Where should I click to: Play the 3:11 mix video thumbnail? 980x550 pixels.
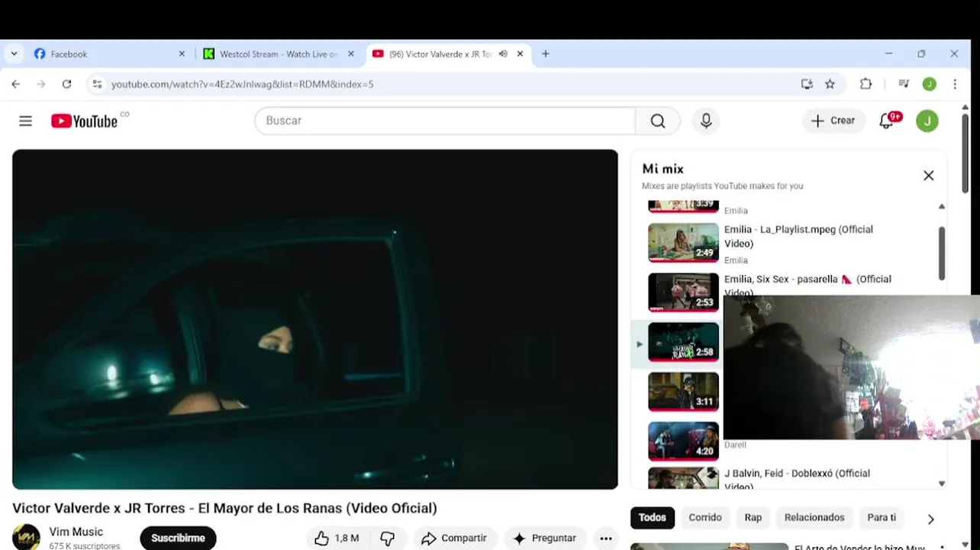click(x=684, y=392)
